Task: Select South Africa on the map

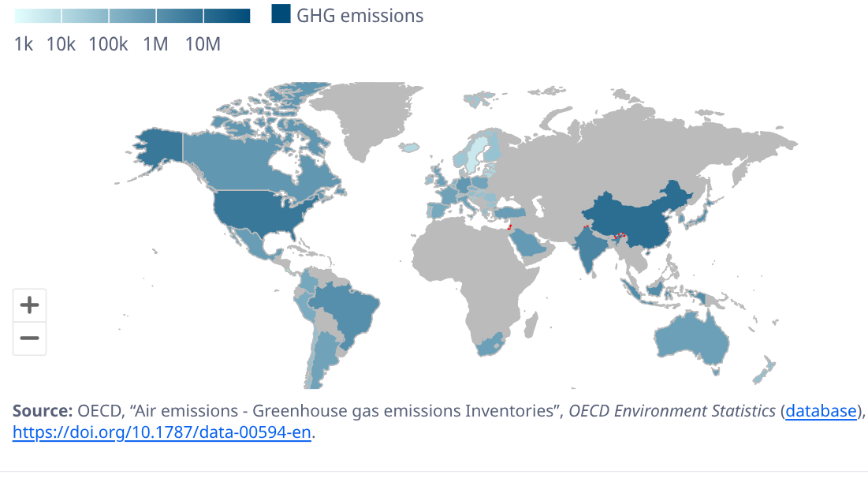Action: (494, 346)
